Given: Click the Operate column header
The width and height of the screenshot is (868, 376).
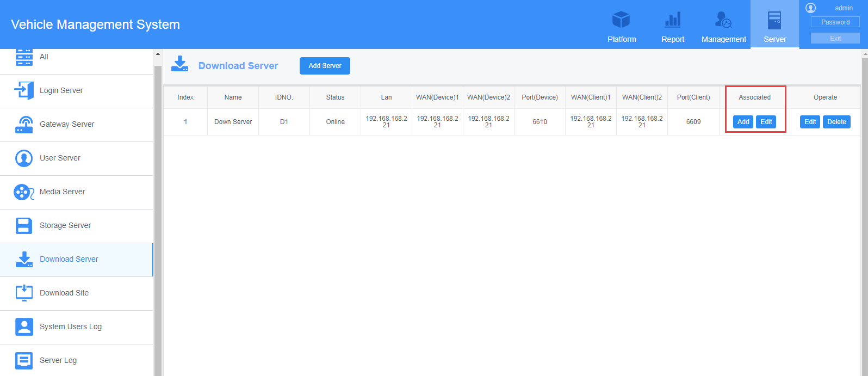Looking at the screenshot, I should (825, 97).
